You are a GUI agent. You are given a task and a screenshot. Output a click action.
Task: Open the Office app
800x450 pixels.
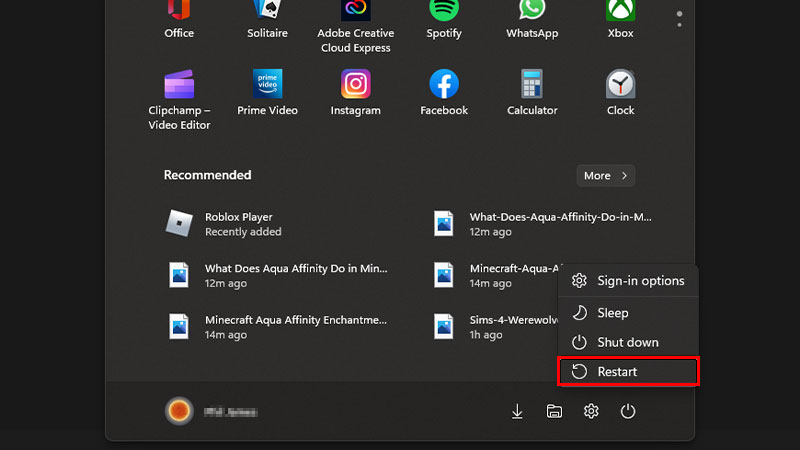pos(179,19)
